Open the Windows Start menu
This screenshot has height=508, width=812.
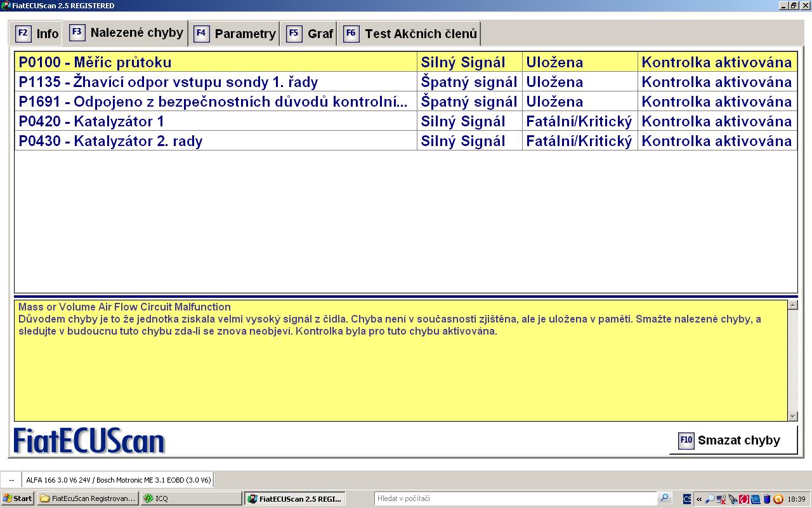pos(17,498)
